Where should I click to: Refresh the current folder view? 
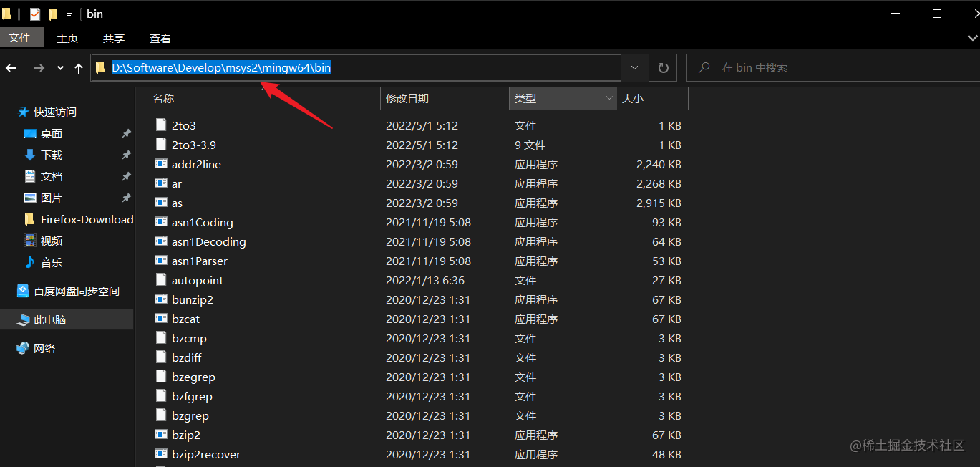coord(662,67)
